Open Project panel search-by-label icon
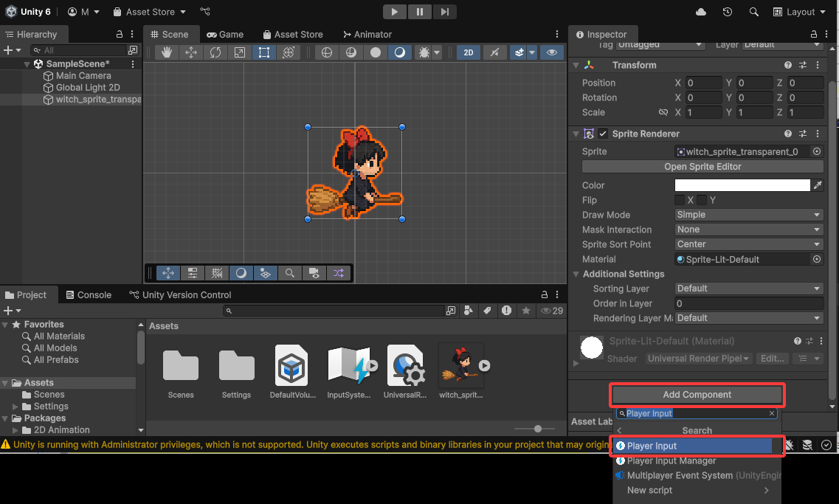This screenshot has width=839, height=504. tap(487, 311)
